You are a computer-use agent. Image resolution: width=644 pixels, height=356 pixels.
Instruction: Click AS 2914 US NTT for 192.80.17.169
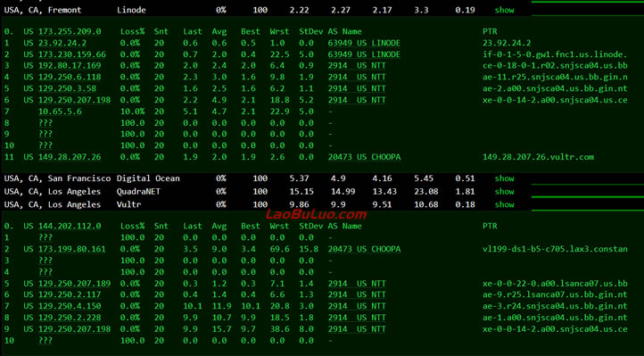[357, 65]
